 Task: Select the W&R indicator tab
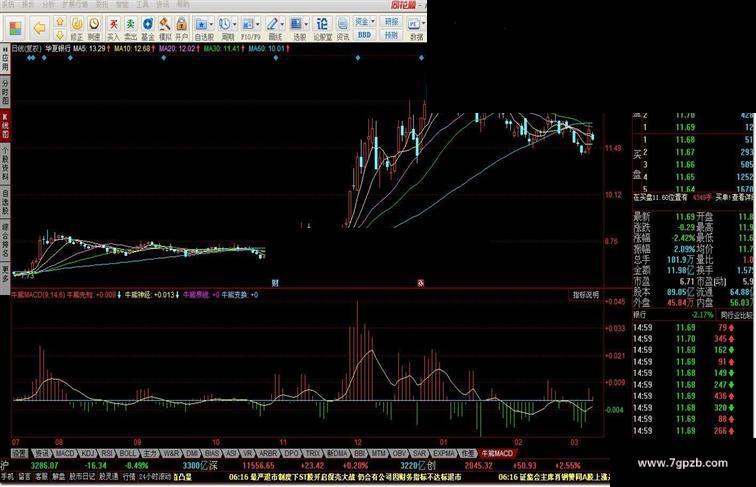[x=171, y=453]
